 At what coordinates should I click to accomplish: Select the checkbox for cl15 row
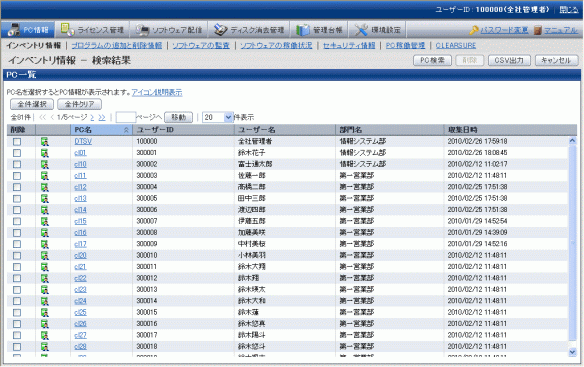[17, 221]
